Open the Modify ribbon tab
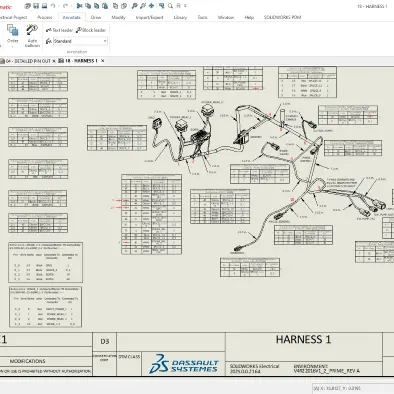Screen dimensions: 394x394 click(118, 17)
